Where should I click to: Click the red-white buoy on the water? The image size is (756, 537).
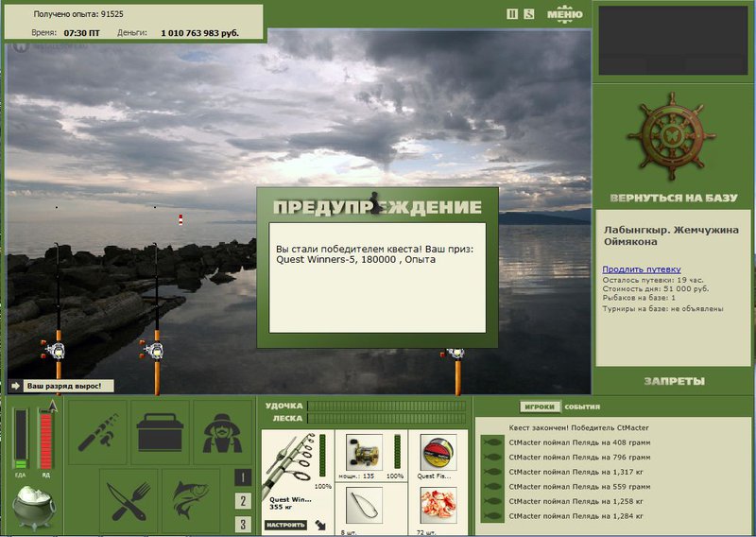tap(180, 219)
